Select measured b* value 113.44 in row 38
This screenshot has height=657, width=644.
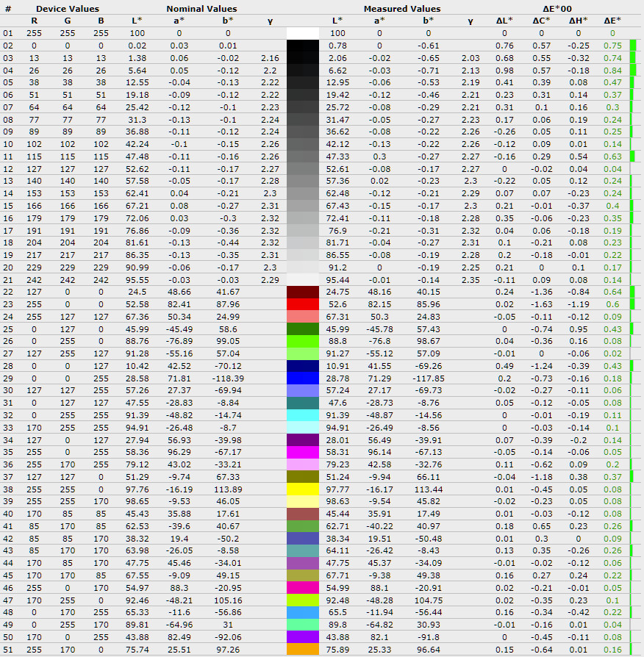(x=428, y=489)
